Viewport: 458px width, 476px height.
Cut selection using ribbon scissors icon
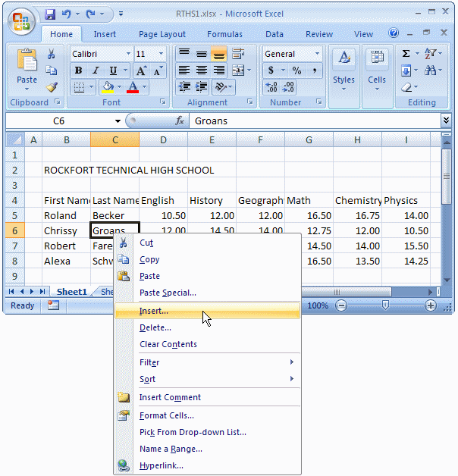click(x=52, y=55)
